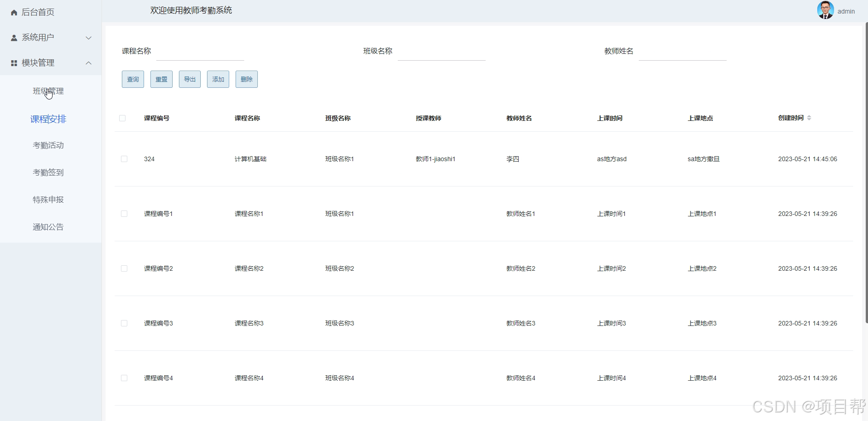Click the cell 教师姓名4
The height and width of the screenshot is (421, 868).
[x=521, y=378]
